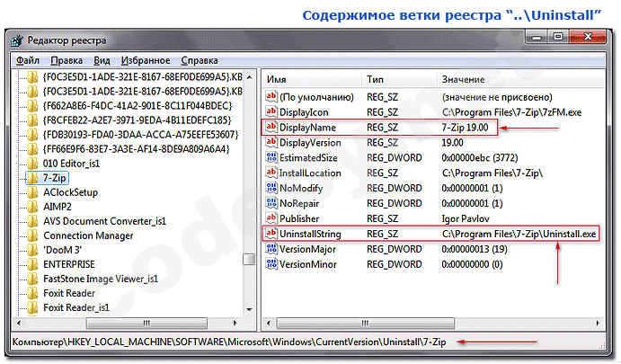The image size is (621, 364).
Task: Open the Файл menu
Action: [x=28, y=60]
